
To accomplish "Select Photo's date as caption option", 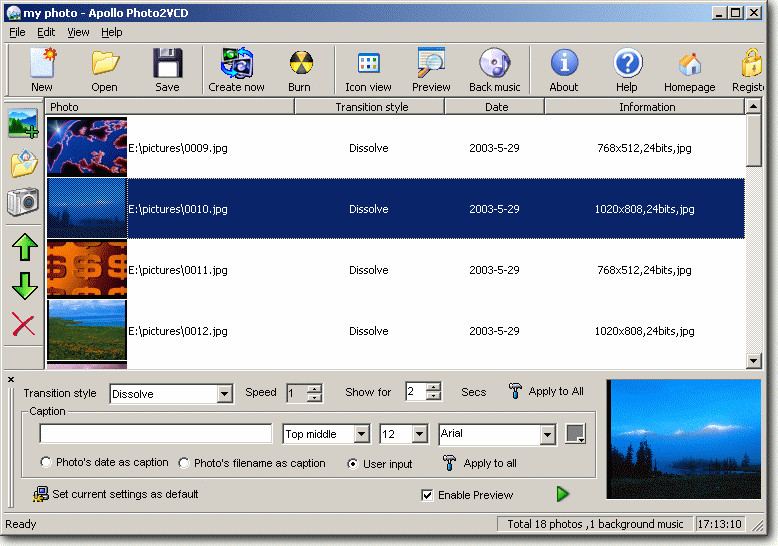I will pos(46,463).
